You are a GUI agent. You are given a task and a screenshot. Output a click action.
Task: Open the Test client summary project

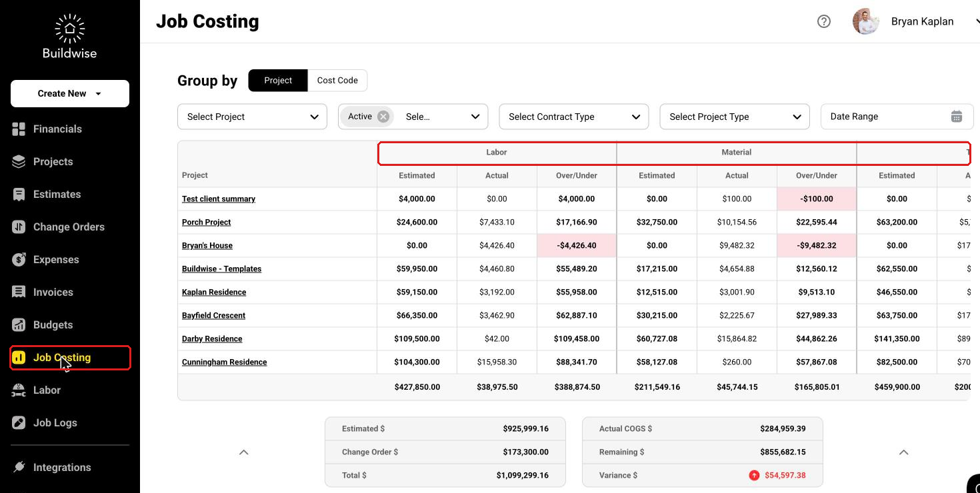(219, 199)
